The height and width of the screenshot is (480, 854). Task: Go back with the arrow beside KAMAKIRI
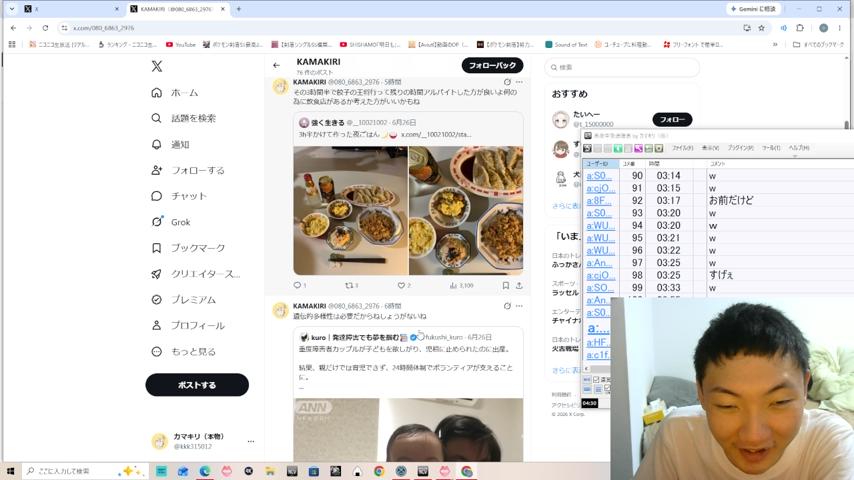click(277, 65)
